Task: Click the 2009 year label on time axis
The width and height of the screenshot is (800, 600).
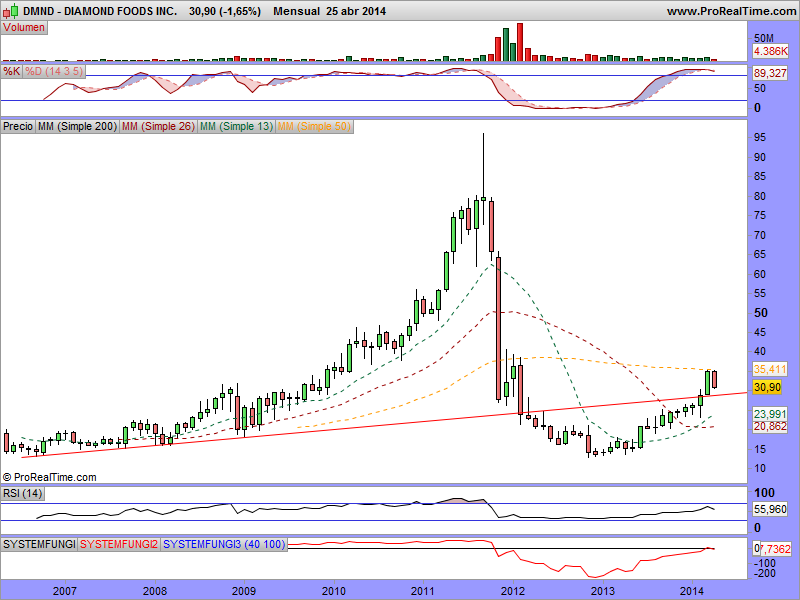Action: [x=244, y=591]
